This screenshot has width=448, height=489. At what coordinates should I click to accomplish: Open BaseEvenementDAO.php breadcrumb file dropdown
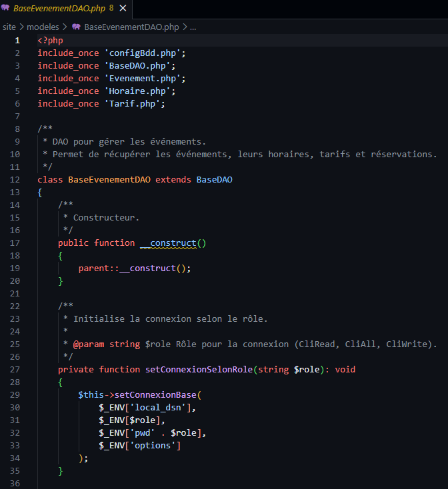pos(131,27)
